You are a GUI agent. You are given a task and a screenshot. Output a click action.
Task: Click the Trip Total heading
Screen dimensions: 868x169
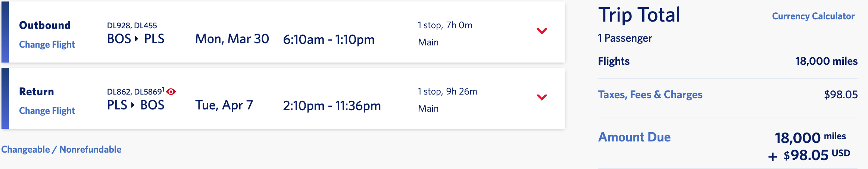[639, 15]
